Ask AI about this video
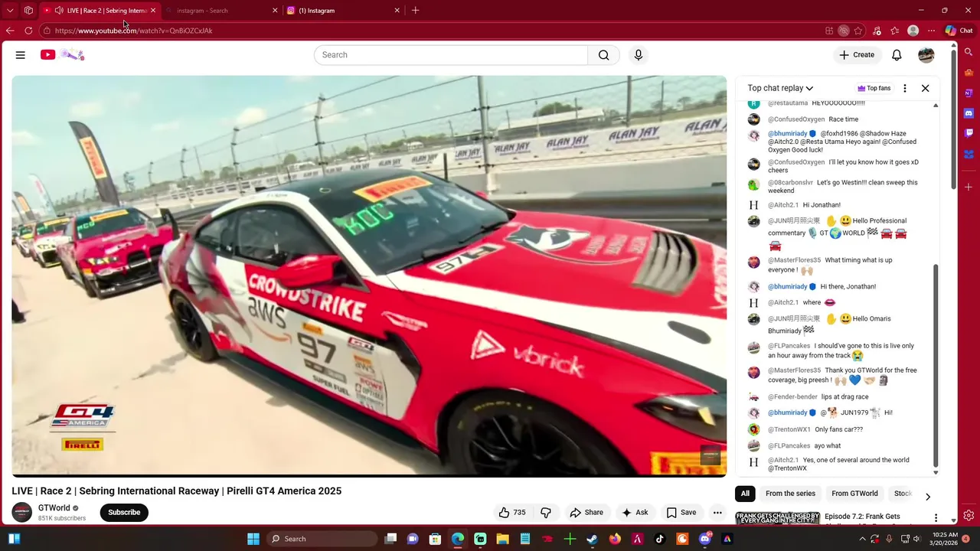The width and height of the screenshot is (980, 551). [x=635, y=513]
